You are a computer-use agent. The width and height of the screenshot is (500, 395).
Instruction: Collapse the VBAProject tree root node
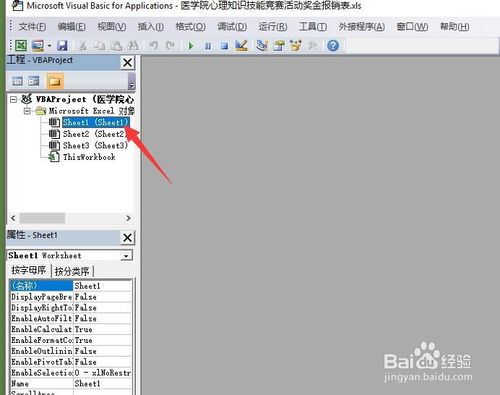pos(13,99)
